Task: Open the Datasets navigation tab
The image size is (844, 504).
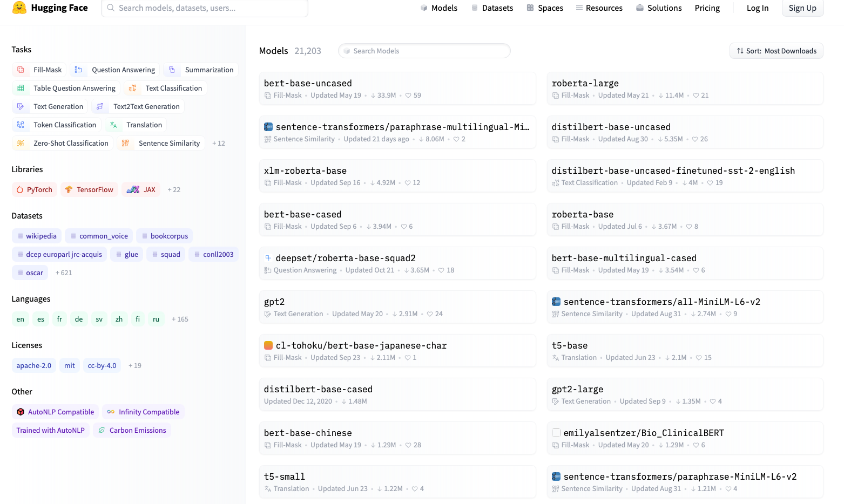Action: coord(492,8)
